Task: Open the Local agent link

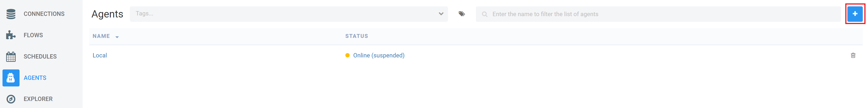Action: [x=100, y=56]
